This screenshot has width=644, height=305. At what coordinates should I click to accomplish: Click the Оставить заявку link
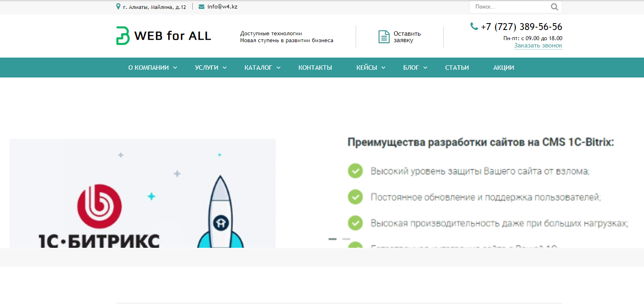[x=407, y=37]
